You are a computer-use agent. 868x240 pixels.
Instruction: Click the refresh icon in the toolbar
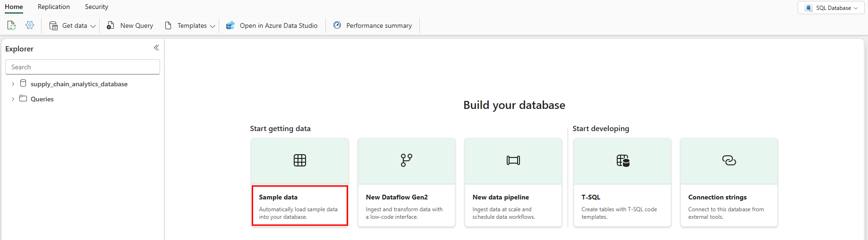click(x=11, y=25)
